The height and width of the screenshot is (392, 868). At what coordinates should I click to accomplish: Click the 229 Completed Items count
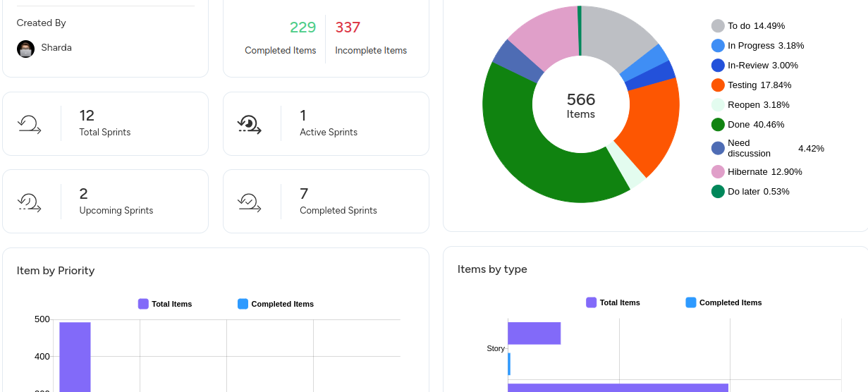pos(302,27)
